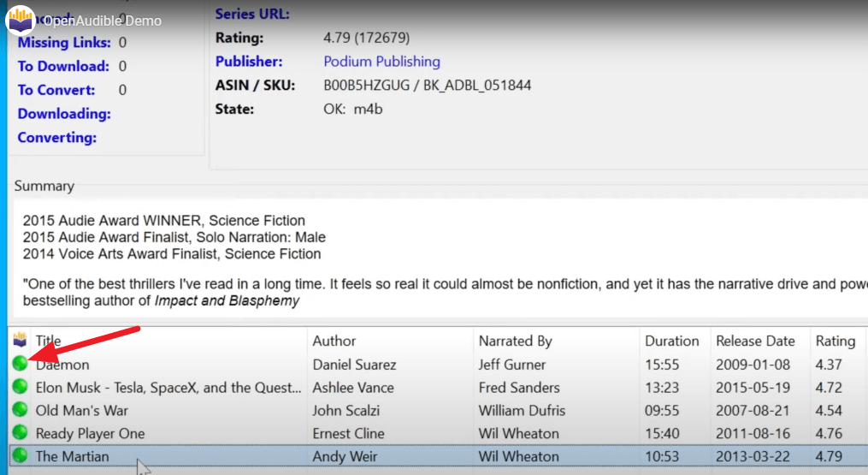Image resolution: width=868 pixels, height=475 pixels.
Task: Select the Elon Musk - Tesla, SpaceX book row
Action: click(x=437, y=388)
